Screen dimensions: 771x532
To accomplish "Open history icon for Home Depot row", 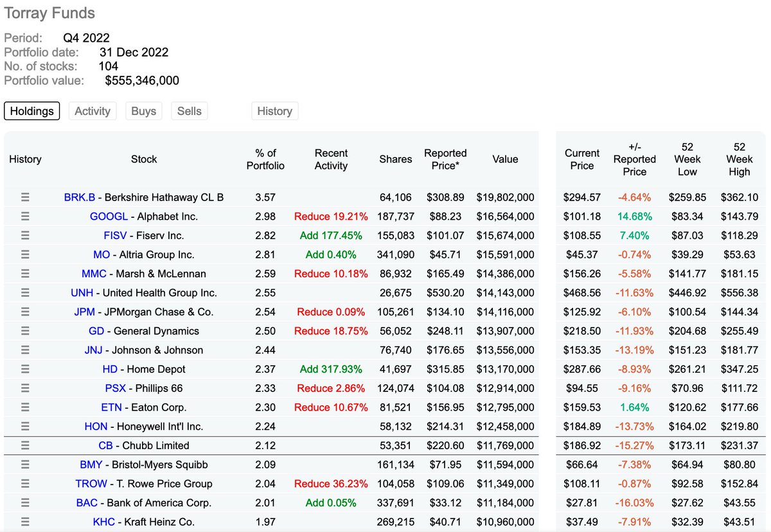I will coord(25,369).
